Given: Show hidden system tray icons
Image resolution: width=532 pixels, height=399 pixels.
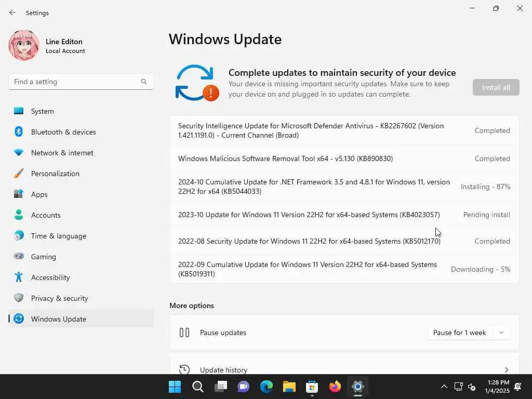Looking at the screenshot, I should (x=444, y=387).
